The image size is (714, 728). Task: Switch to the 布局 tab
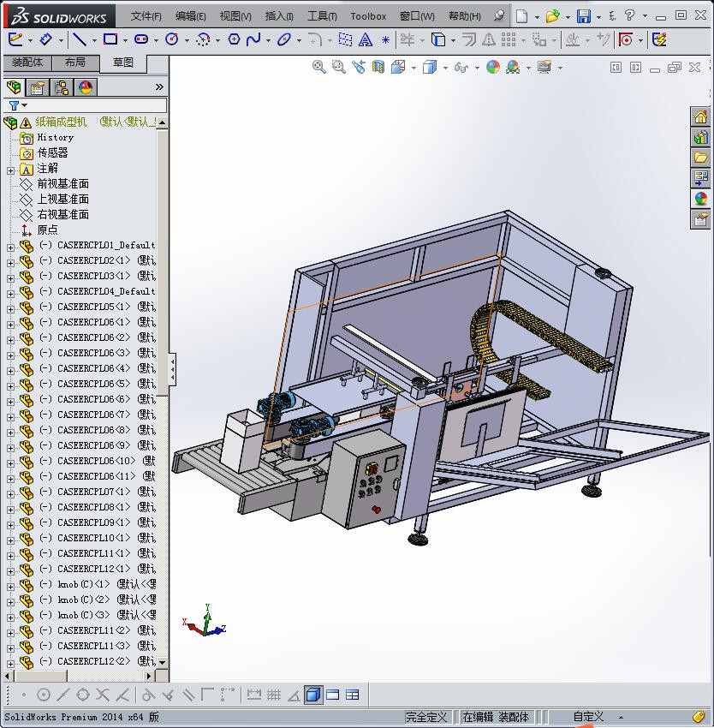coord(75,63)
